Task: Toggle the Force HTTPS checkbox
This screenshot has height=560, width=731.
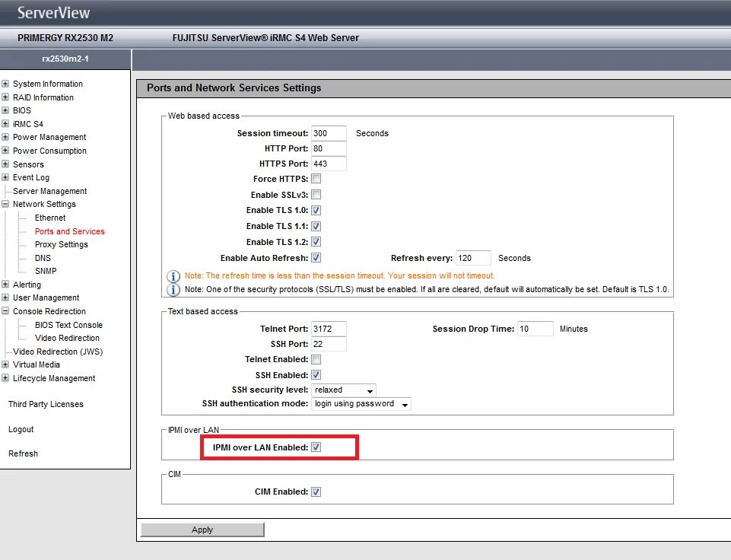Action: [316, 179]
